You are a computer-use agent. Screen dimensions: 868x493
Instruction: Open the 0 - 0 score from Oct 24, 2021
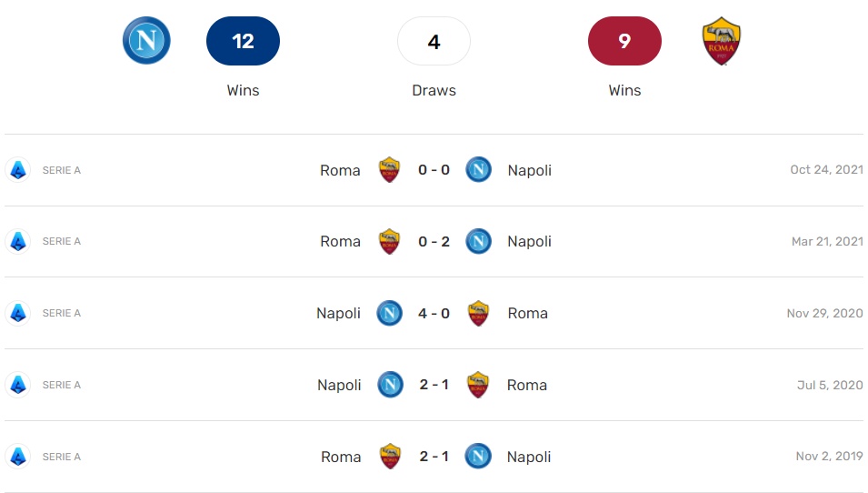tap(434, 170)
